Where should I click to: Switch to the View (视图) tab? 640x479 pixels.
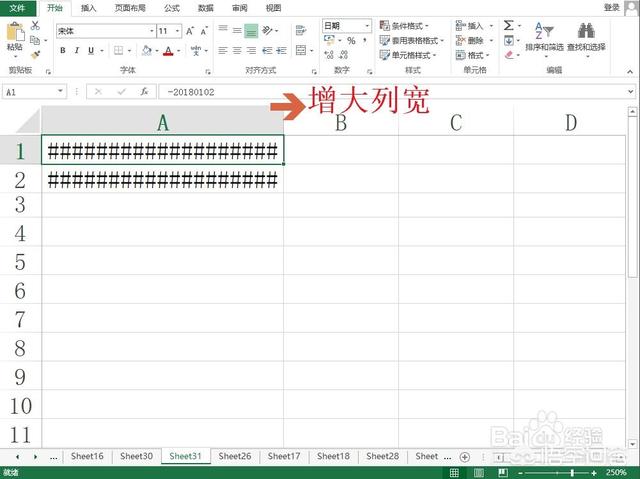[x=273, y=8]
